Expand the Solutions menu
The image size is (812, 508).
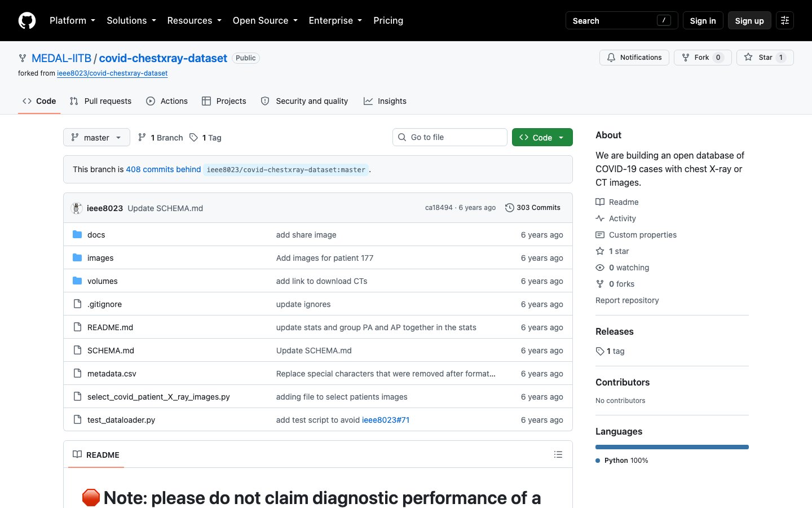[x=131, y=20]
